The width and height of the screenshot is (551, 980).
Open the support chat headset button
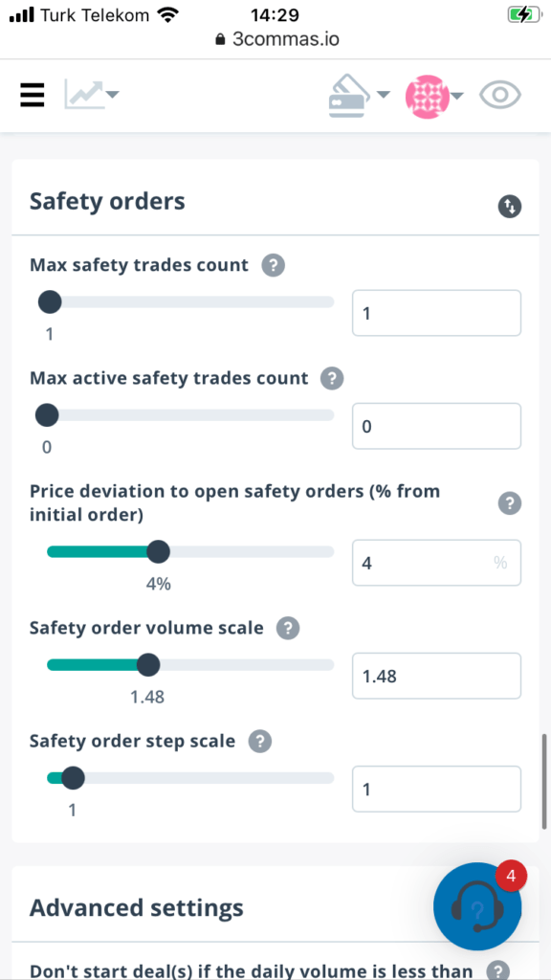pos(477,906)
